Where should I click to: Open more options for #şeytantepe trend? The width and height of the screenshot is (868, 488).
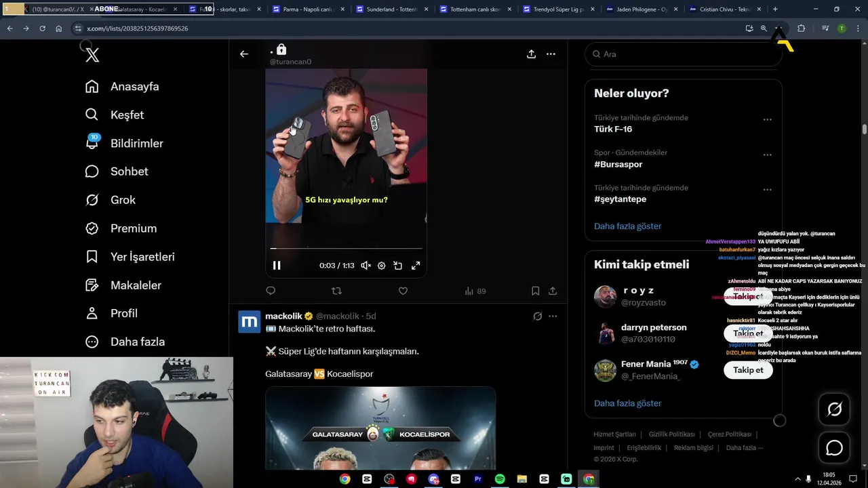(767, 190)
